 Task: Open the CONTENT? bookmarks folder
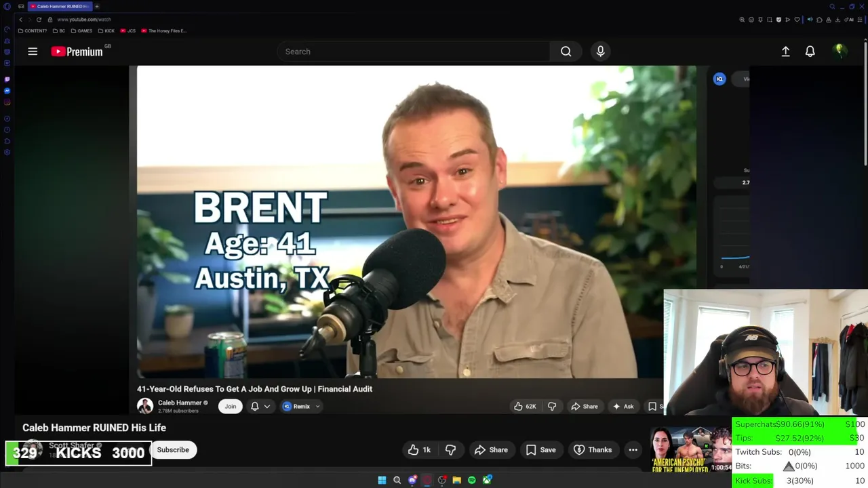[33, 30]
